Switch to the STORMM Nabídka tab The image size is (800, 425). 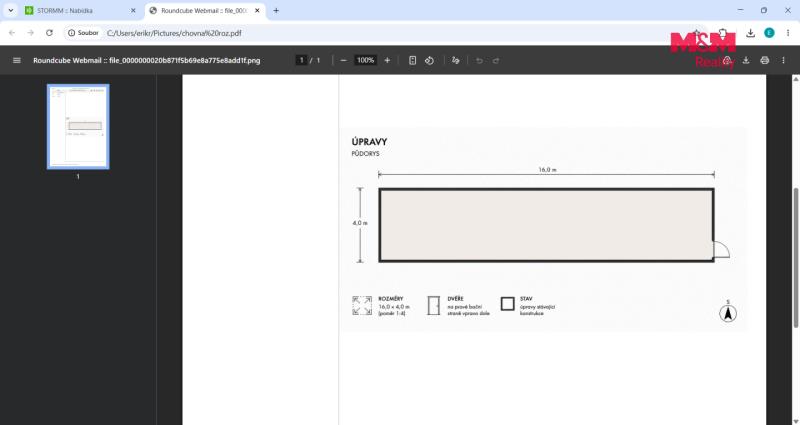(80, 10)
